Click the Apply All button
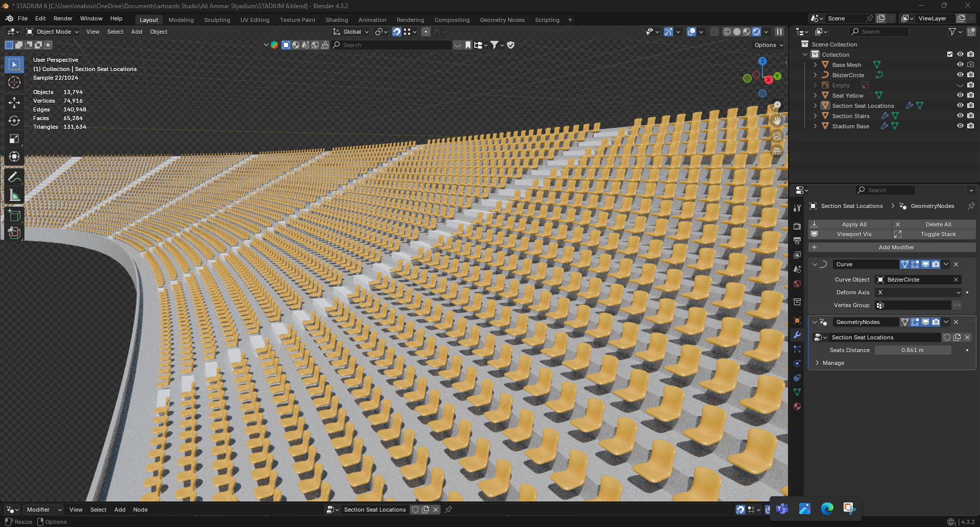 tap(850, 224)
